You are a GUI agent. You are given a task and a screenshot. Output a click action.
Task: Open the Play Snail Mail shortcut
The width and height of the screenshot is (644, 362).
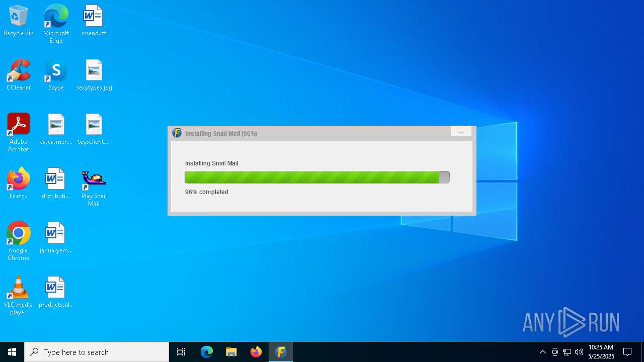(x=94, y=188)
